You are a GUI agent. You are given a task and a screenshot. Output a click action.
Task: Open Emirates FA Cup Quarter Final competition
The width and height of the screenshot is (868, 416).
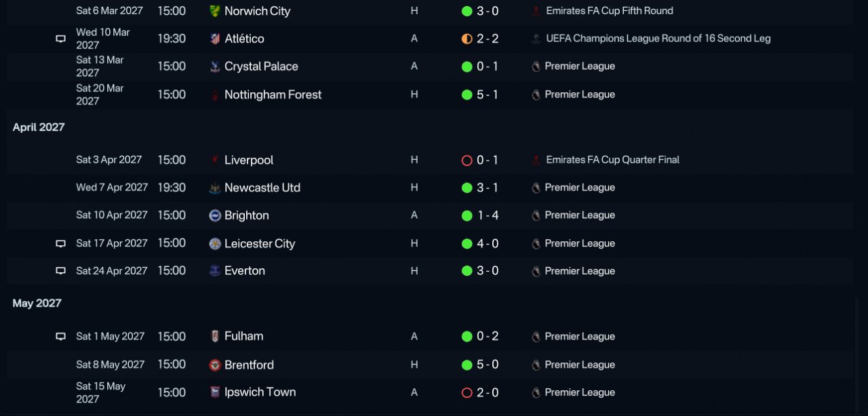click(612, 160)
